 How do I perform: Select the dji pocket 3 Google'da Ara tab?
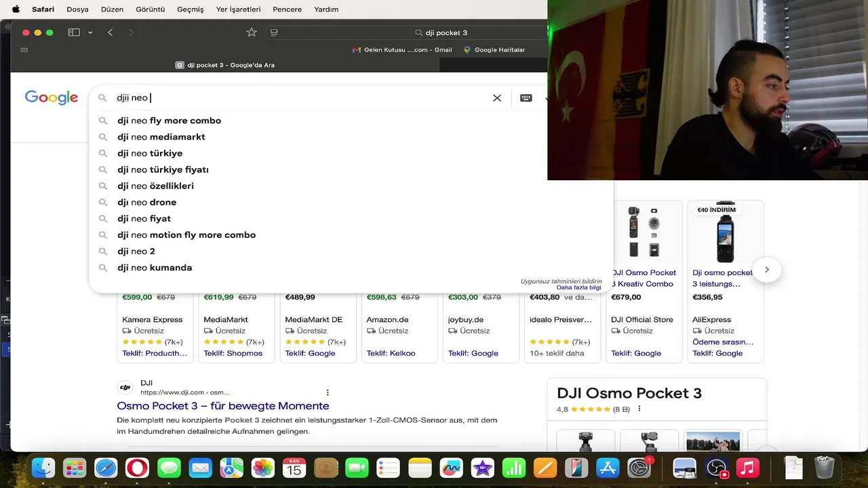(225, 65)
